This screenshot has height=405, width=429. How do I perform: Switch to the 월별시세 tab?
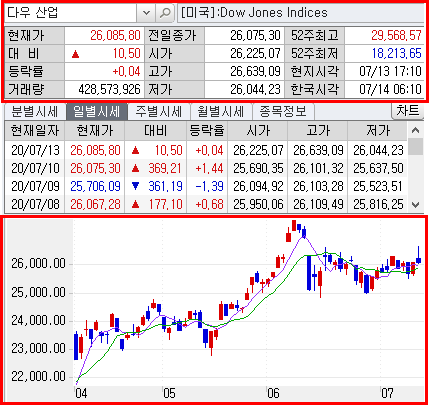[221, 111]
